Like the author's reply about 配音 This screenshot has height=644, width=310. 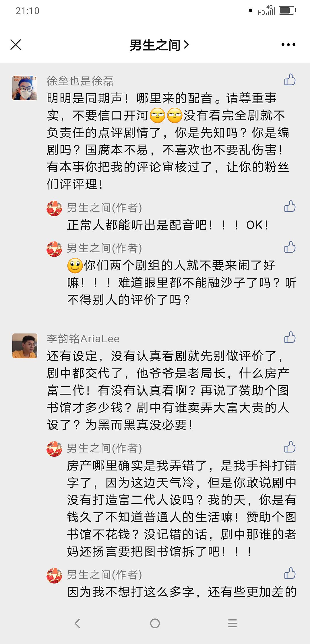tap(290, 206)
